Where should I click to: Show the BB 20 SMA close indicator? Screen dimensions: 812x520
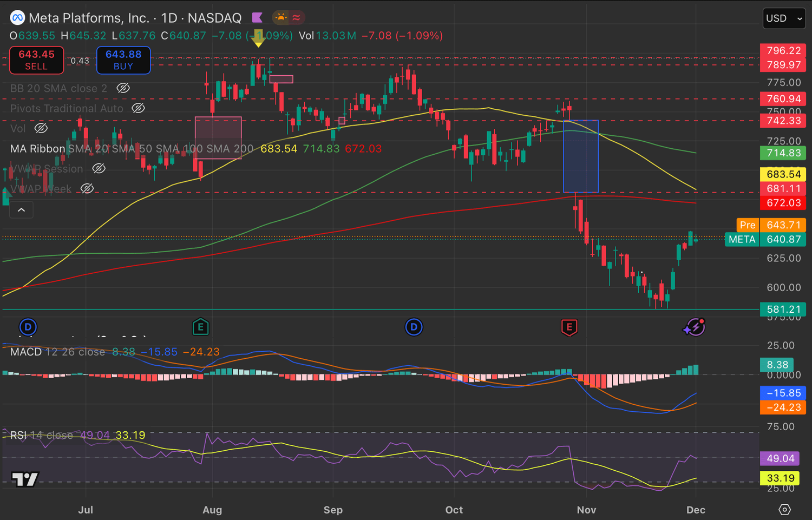click(x=123, y=88)
